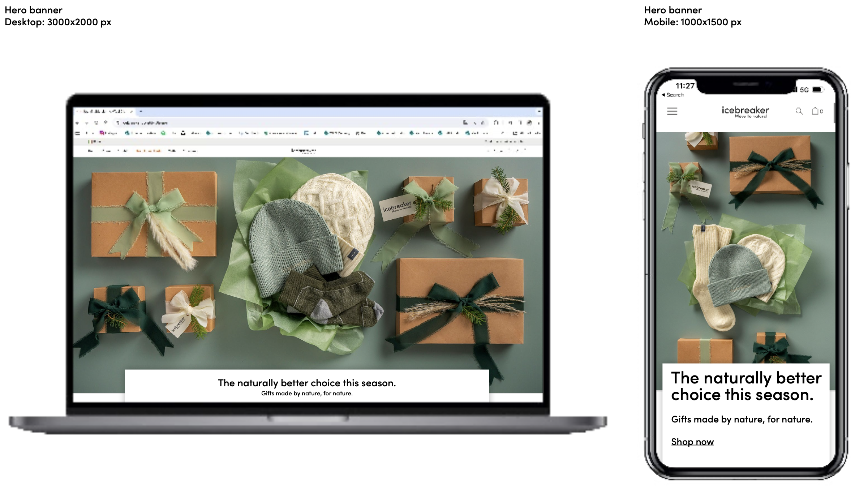This screenshot has height=498, width=868.
Task: Follow the Shop now link
Action: 692,442
